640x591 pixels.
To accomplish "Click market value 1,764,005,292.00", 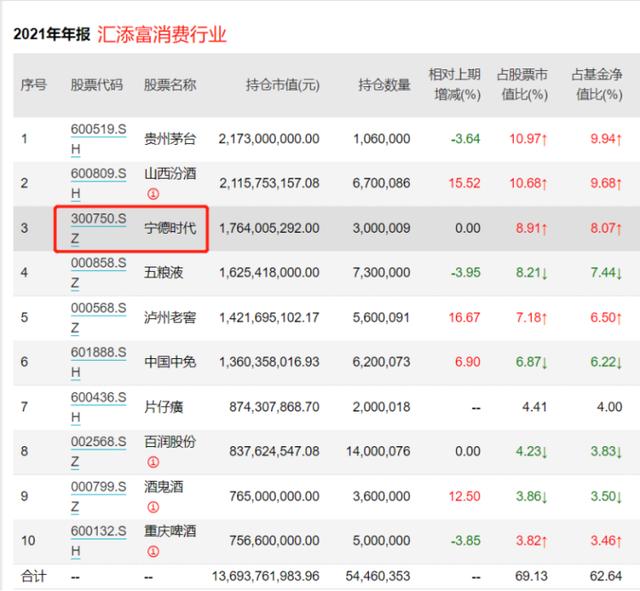I will coord(269,228).
